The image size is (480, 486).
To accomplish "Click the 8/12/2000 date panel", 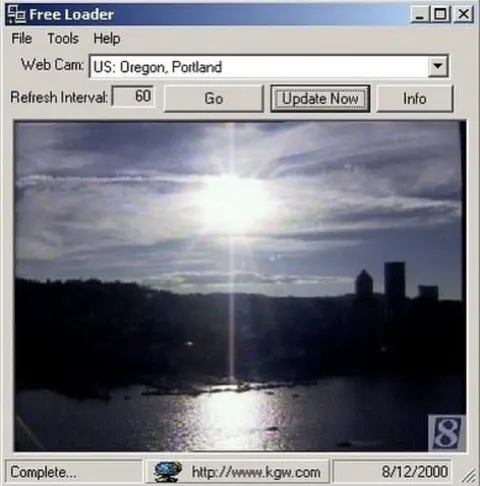I will [392, 472].
